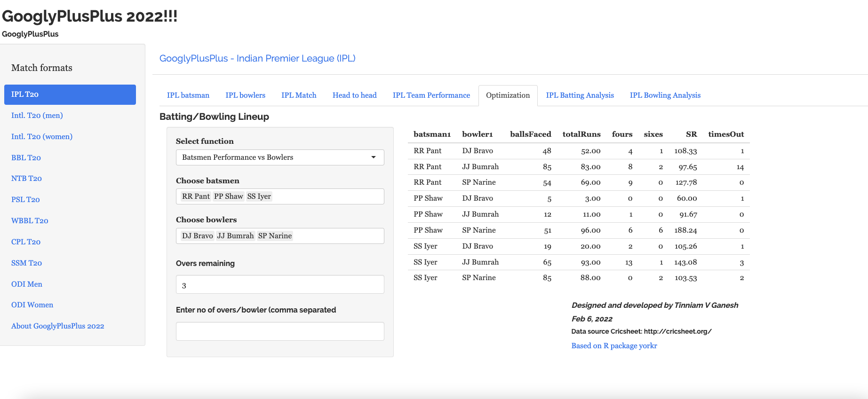868x399 pixels.
Task: Go to the IPL Match tab
Action: 299,95
